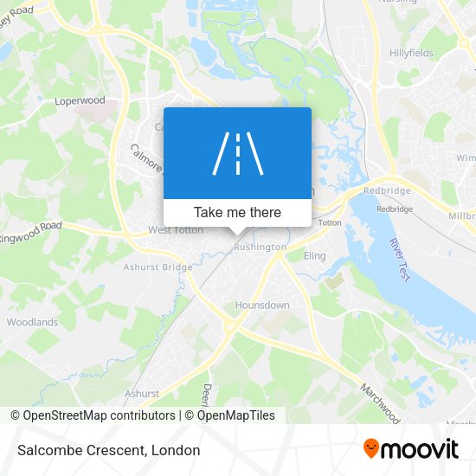Click the Ashurst Bridge label
The height and width of the screenshot is (476, 476).
(158, 267)
